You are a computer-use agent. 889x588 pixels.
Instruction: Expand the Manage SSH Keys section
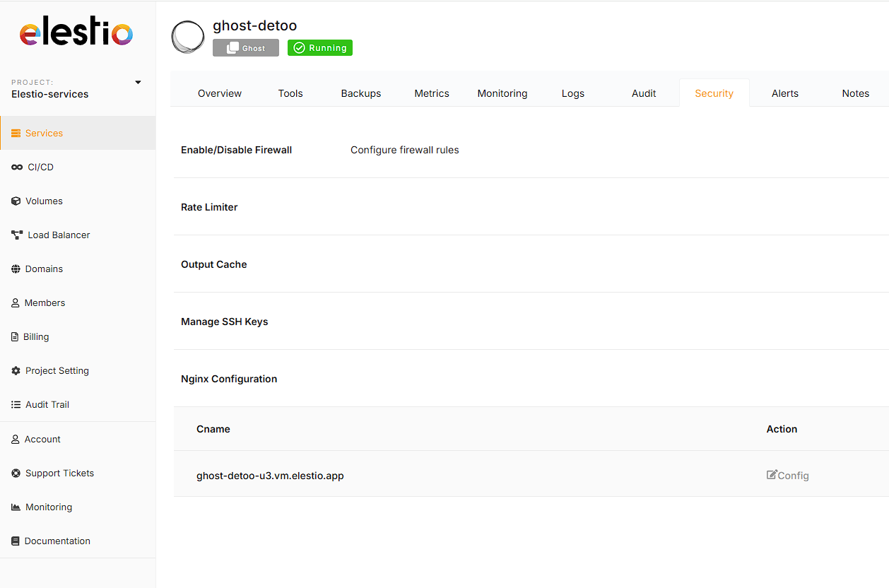pos(224,322)
